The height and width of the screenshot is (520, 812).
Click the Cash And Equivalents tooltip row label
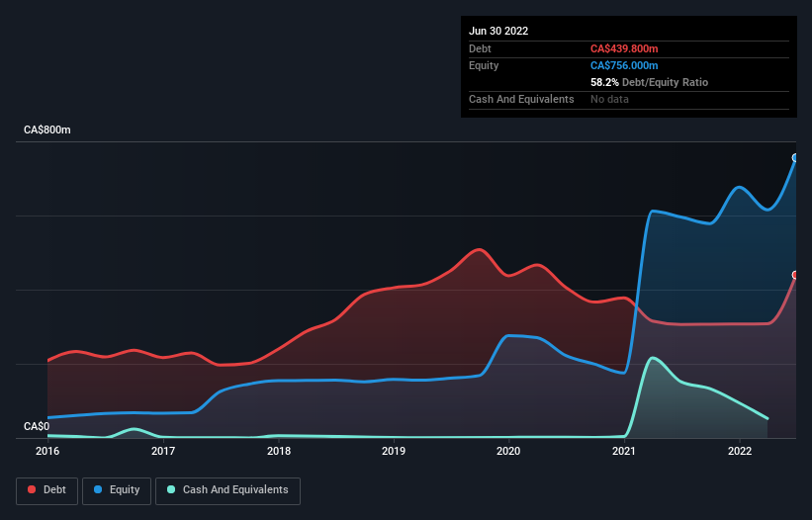(x=521, y=99)
